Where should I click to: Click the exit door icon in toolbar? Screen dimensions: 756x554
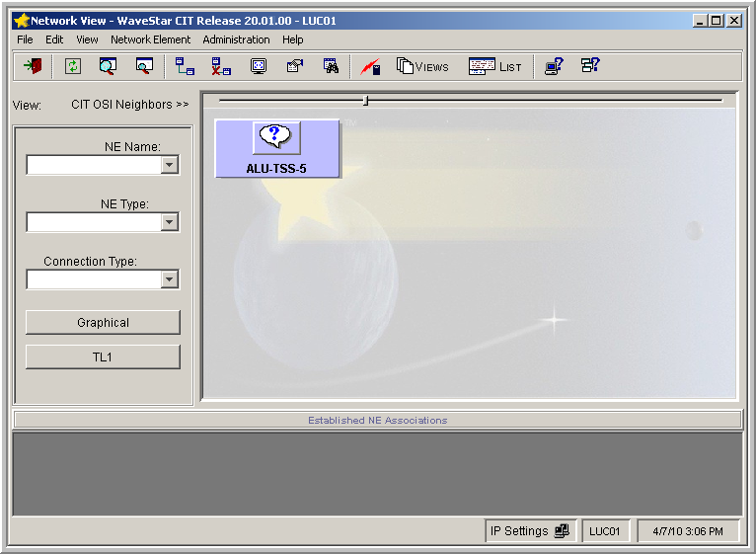click(34, 66)
